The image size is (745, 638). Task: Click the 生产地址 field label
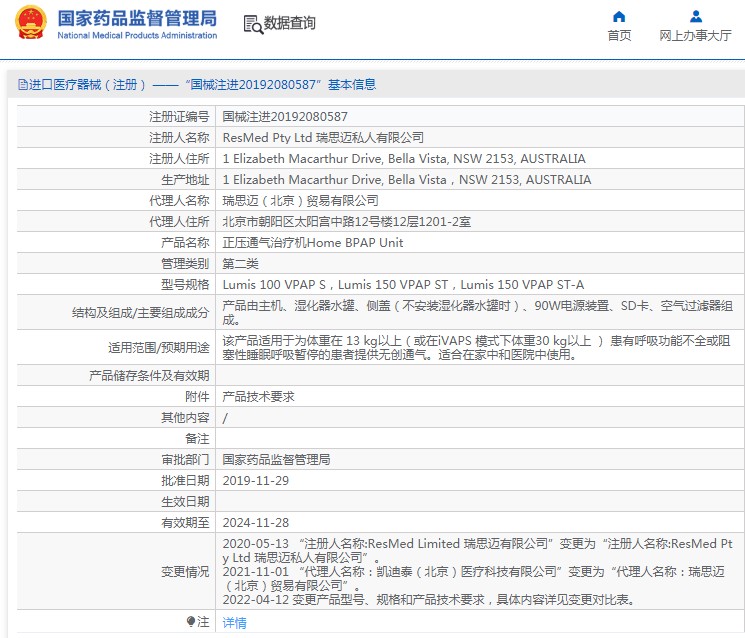coord(185,180)
